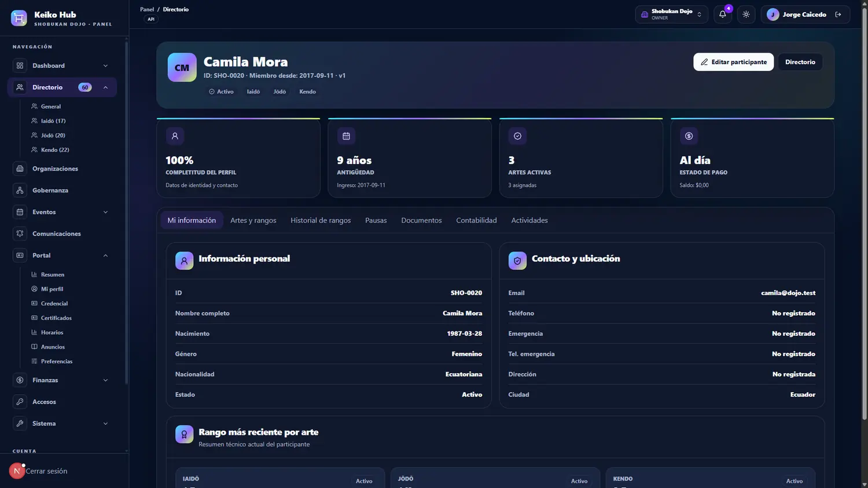868x488 pixels.
Task: Select General under Directorio
Action: tap(51, 106)
